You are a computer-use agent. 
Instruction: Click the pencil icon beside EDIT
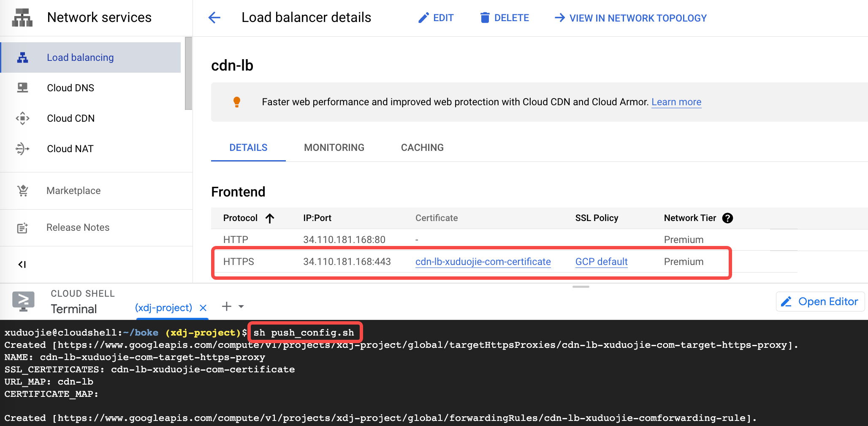pos(423,18)
